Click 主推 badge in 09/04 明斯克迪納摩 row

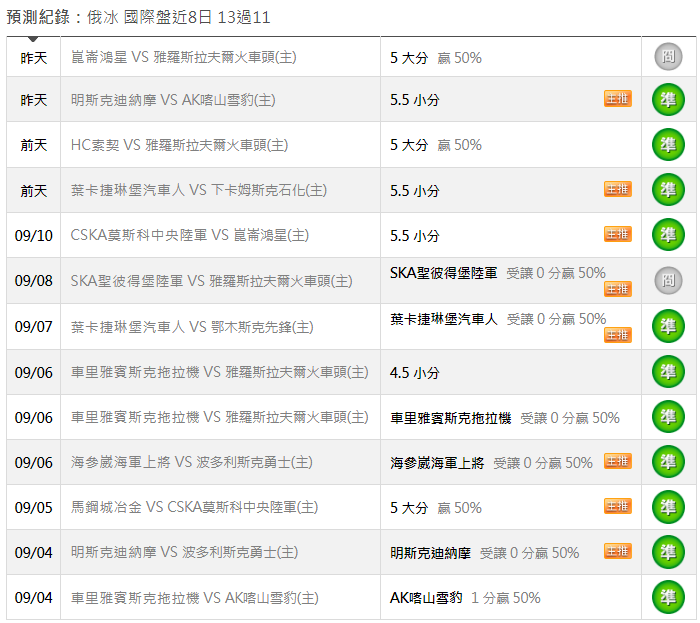click(617, 551)
